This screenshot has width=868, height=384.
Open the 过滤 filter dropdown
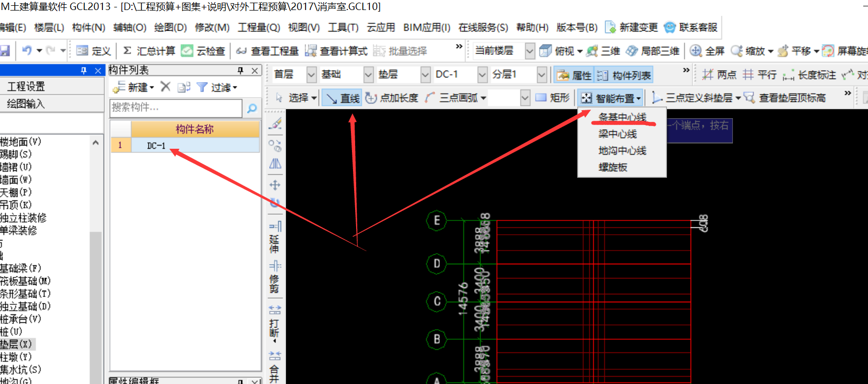point(217,87)
